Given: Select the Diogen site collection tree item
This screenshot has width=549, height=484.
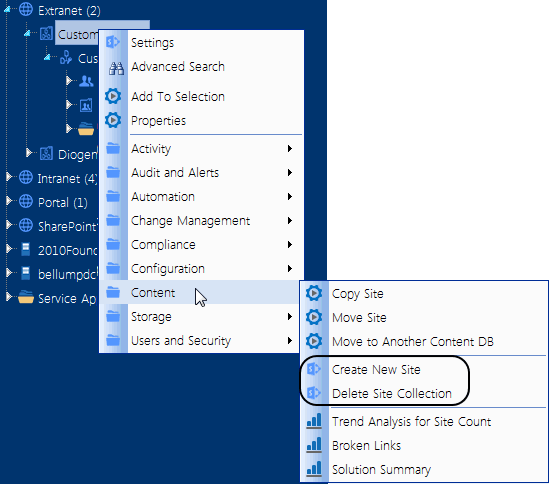Looking at the screenshot, I should click(x=78, y=154).
